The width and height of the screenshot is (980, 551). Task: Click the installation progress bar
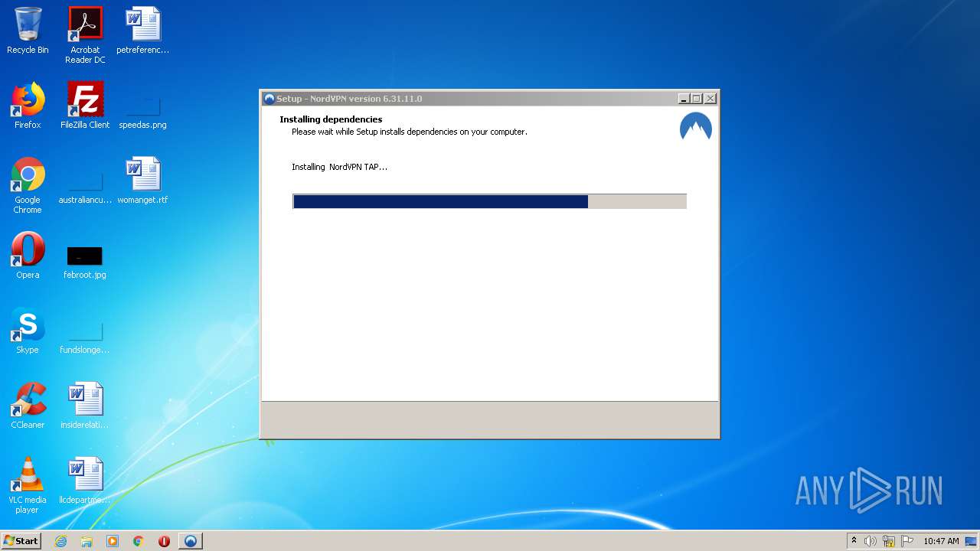(490, 201)
